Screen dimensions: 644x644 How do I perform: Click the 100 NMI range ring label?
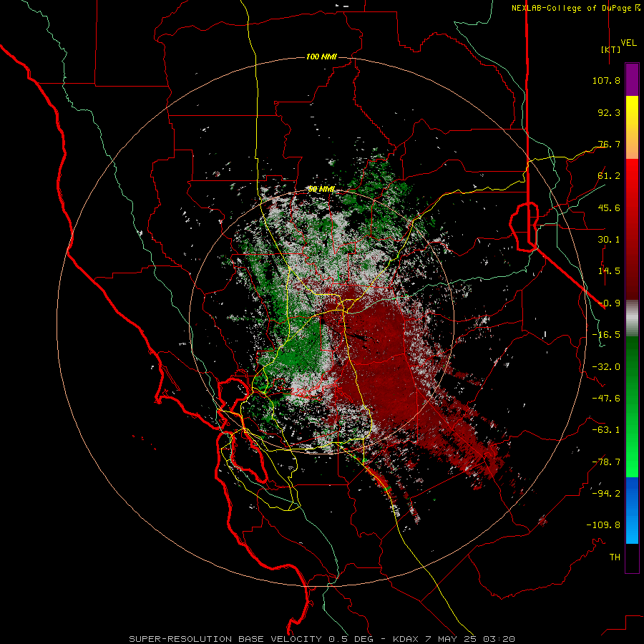[321, 57]
